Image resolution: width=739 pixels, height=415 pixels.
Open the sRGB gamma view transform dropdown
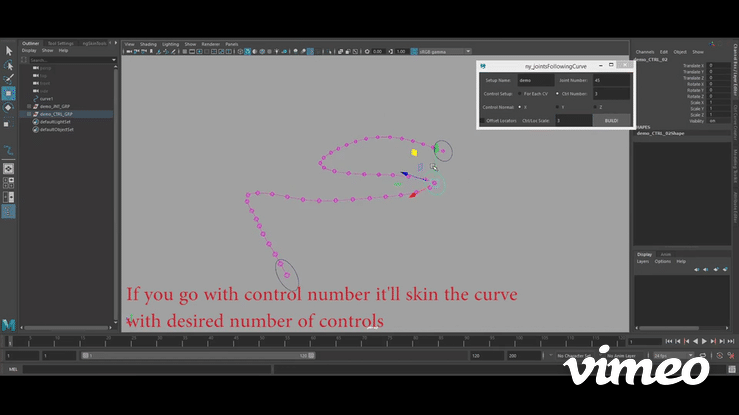(x=468, y=51)
